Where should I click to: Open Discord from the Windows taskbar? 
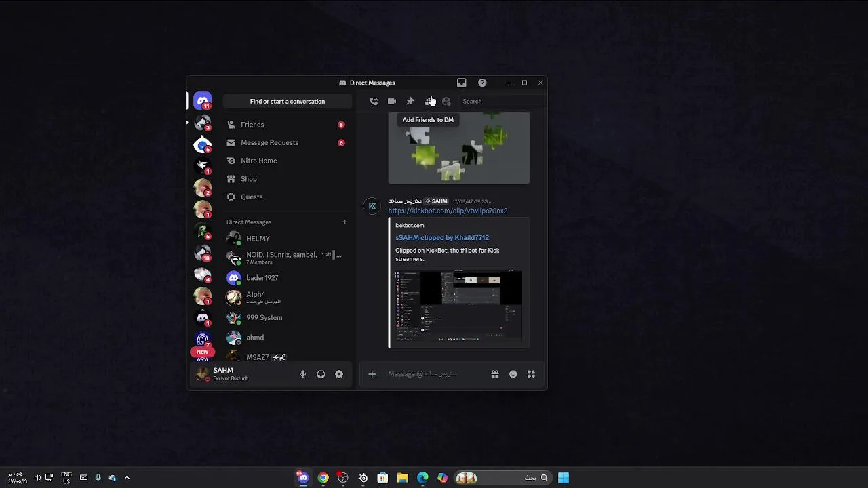coord(303,478)
